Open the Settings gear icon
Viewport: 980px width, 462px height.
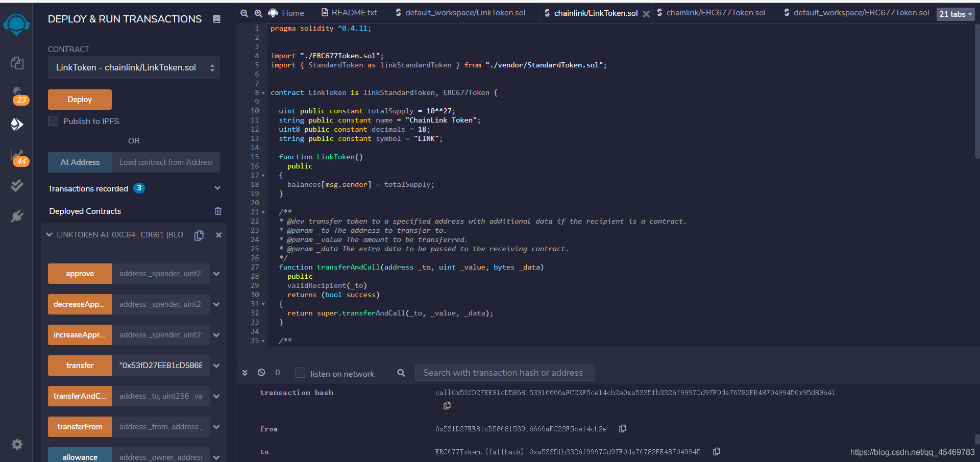click(x=17, y=444)
